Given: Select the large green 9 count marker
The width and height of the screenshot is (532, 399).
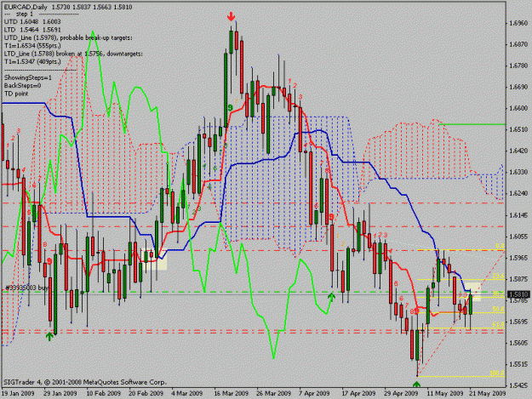Looking at the screenshot, I should coord(231,108).
